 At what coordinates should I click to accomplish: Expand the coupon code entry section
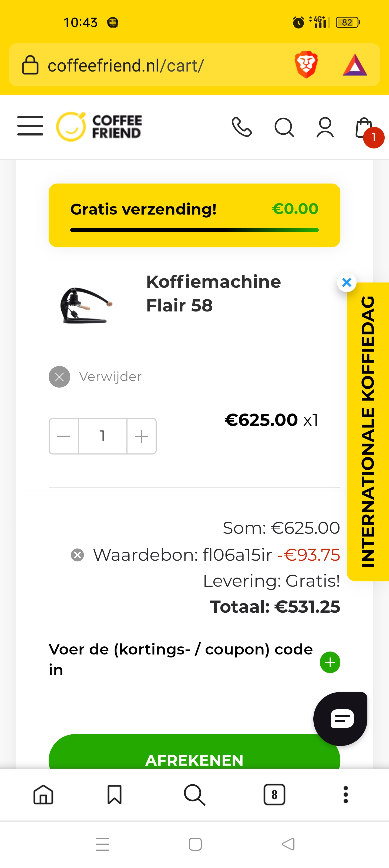[330, 662]
